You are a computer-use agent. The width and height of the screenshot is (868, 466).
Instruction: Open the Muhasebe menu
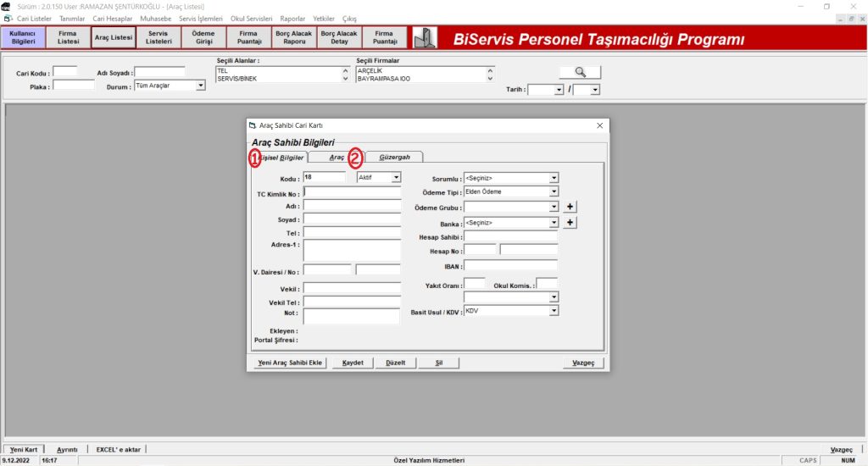click(155, 19)
